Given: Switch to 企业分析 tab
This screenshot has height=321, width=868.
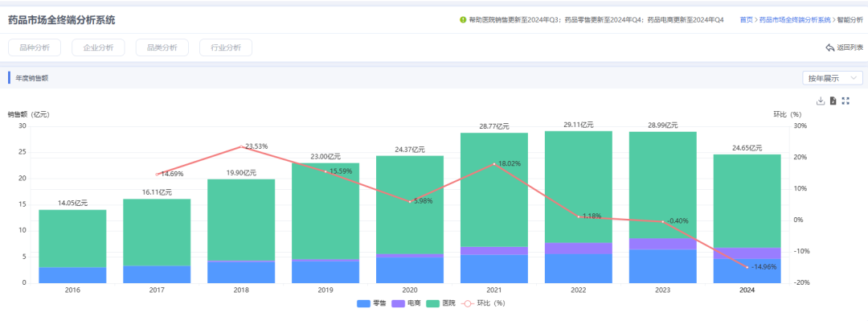Looking at the screenshot, I should 98,47.
